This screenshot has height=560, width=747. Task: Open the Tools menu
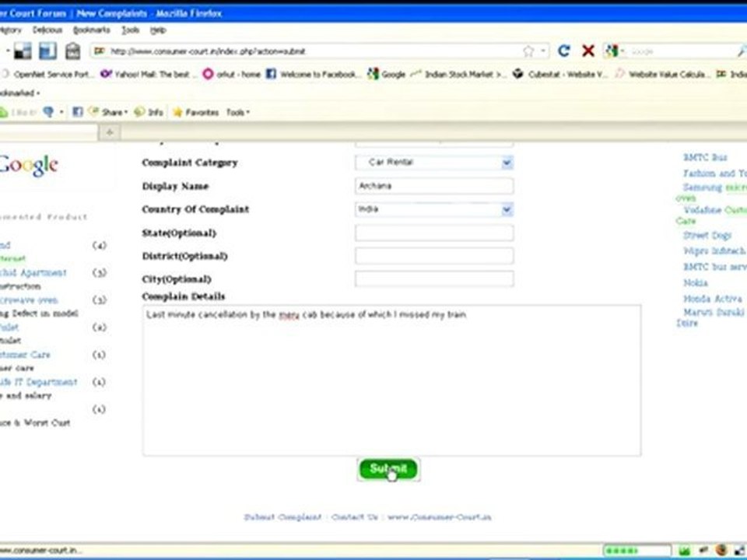(130, 30)
